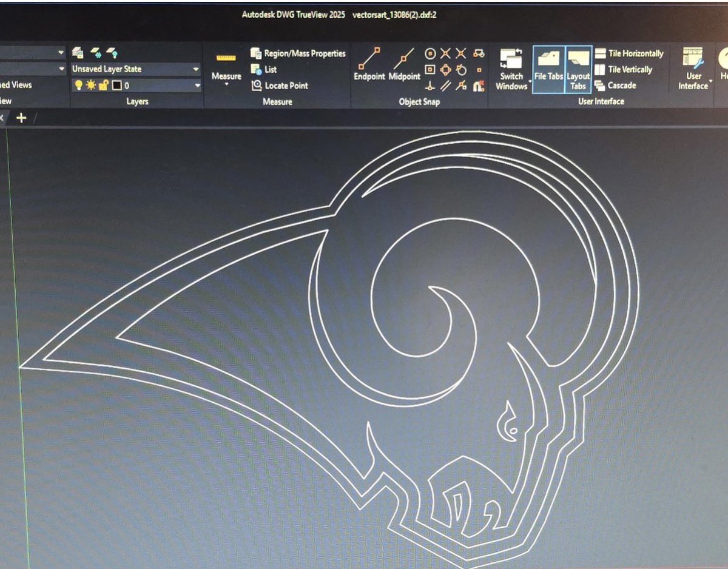The width and height of the screenshot is (728, 569).
Task: Click the User Interface panel title
Action: click(x=601, y=101)
